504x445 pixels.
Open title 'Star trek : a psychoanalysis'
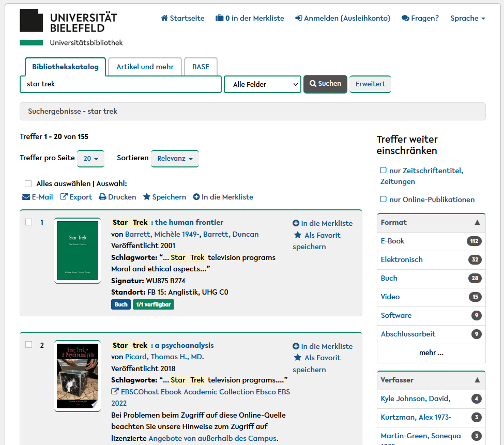click(x=162, y=345)
